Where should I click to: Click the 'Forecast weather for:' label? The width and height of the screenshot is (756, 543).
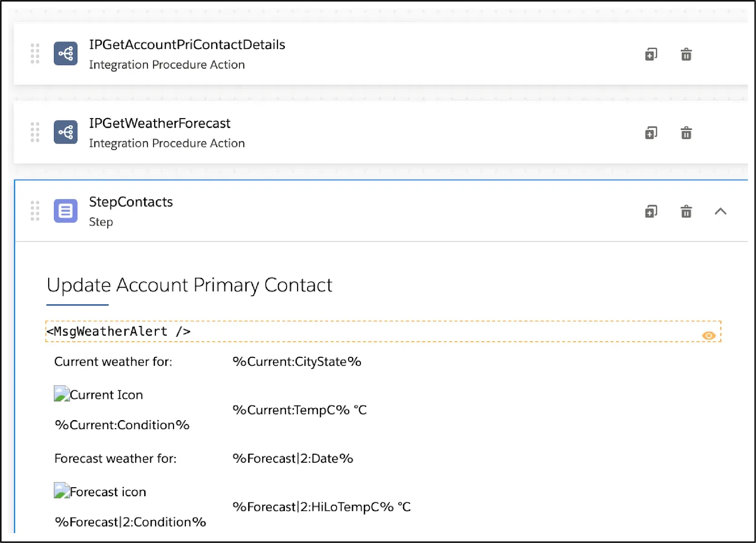coord(115,458)
